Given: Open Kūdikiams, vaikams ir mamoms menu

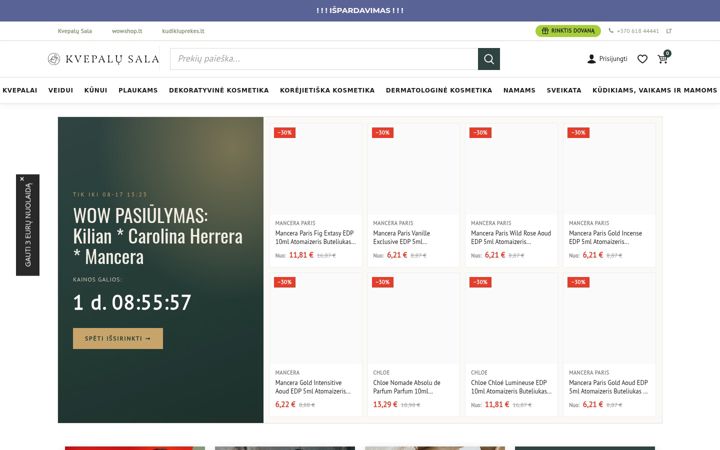Looking at the screenshot, I should tap(654, 90).
